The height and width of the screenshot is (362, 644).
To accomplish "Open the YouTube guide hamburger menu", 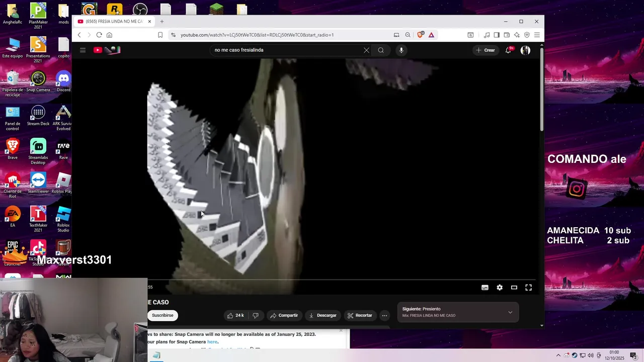I will tap(83, 50).
